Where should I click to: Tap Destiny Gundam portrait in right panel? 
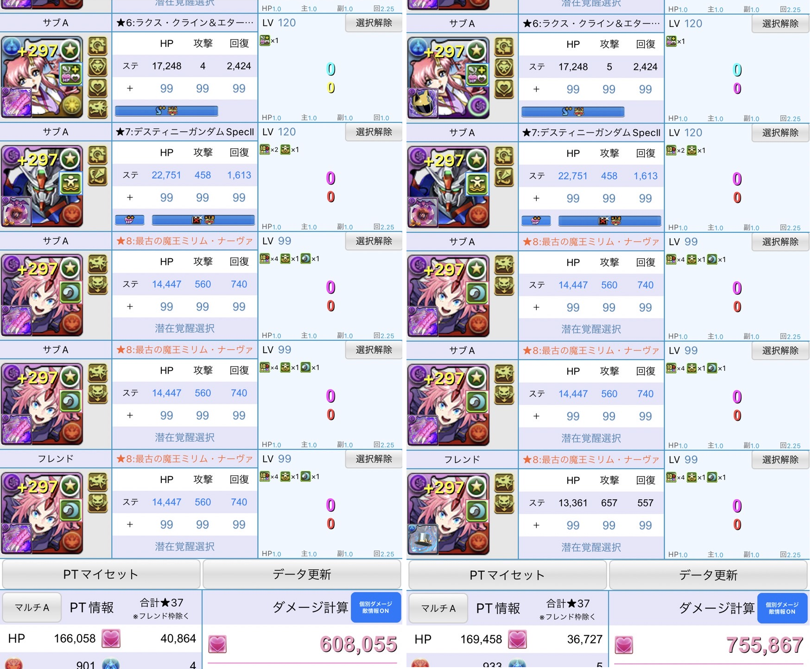coord(448,186)
